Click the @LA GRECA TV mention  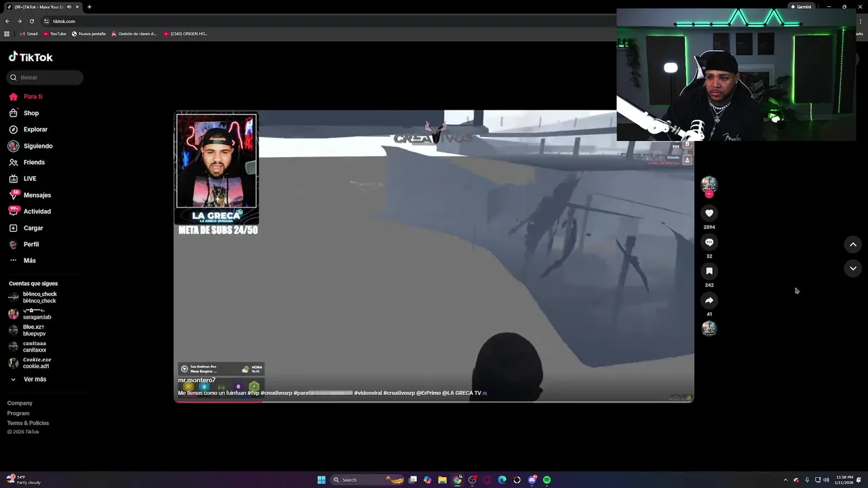[462, 393]
